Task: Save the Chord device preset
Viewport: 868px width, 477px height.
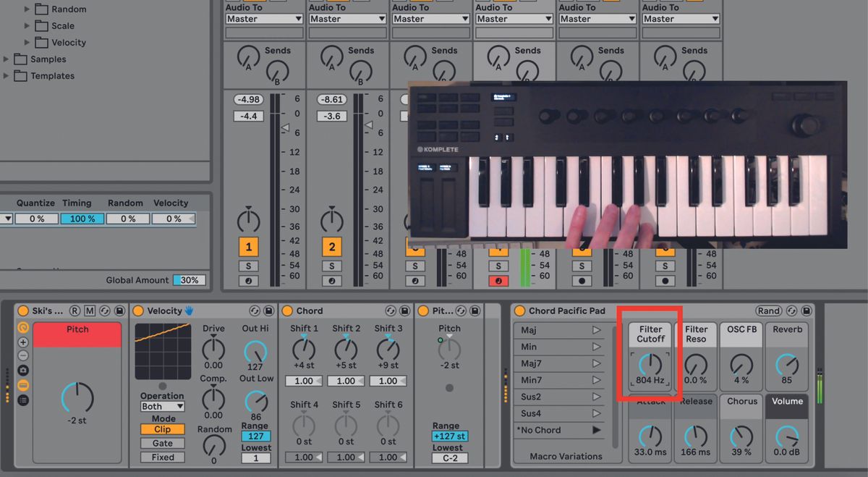Action: [x=405, y=311]
